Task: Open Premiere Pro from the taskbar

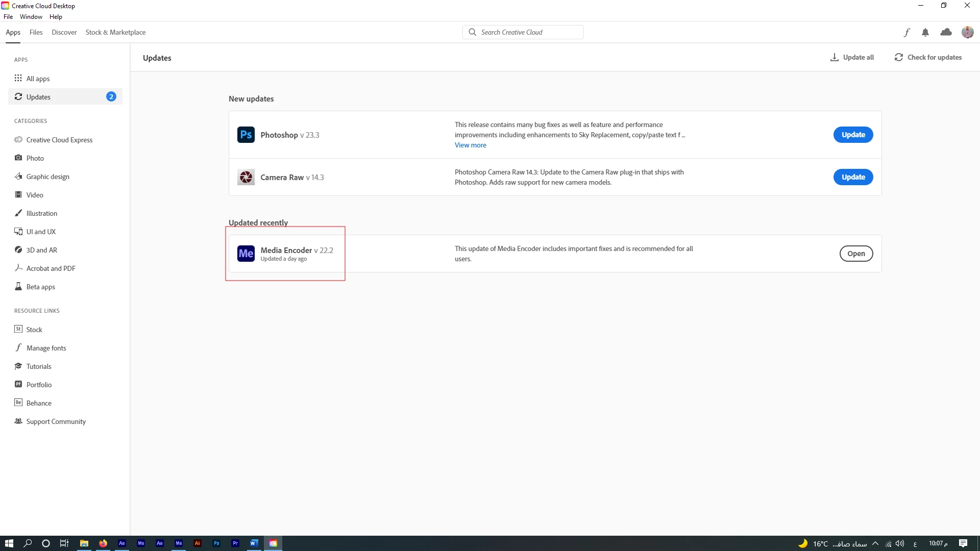Action: tap(235, 543)
